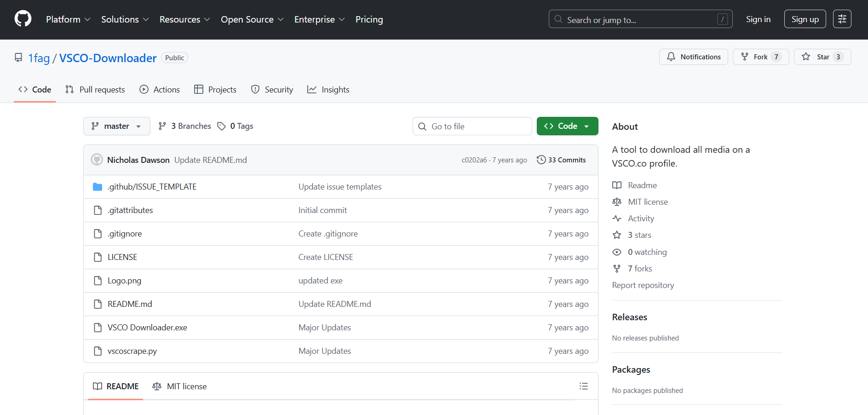The image size is (868, 415).
Task: Click the commit history clock icon
Action: tap(540, 160)
